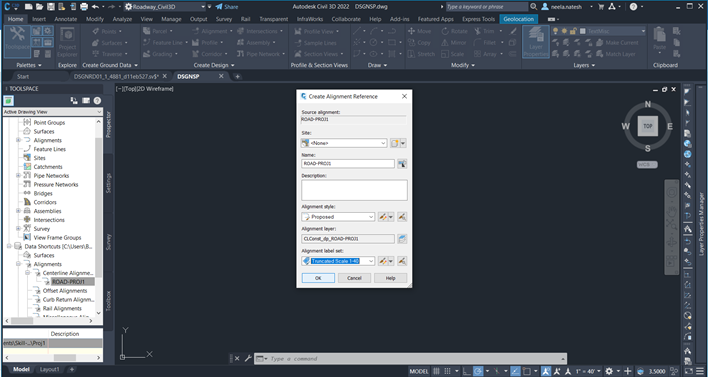Open the Site dropdown showing None

[x=345, y=143]
